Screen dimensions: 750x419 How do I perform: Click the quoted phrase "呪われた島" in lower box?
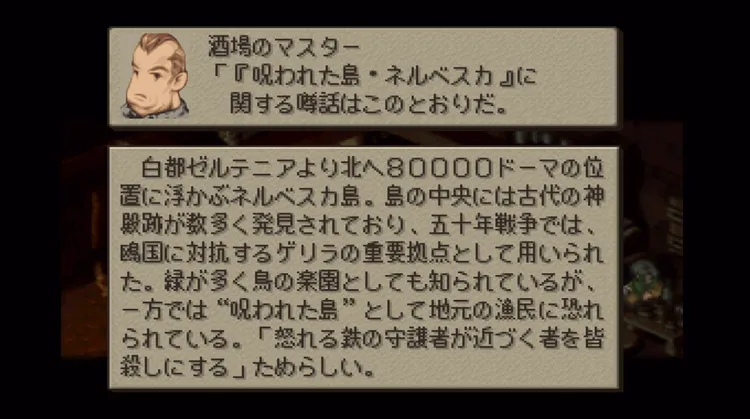click(x=287, y=310)
